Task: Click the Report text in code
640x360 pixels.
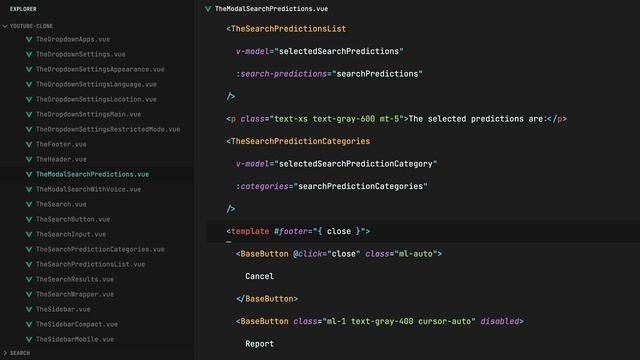Action: click(x=260, y=344)
